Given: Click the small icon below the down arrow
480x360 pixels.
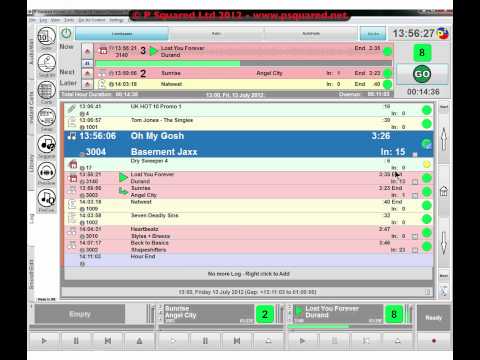Looking at the screenshot, I should (444, 291).
